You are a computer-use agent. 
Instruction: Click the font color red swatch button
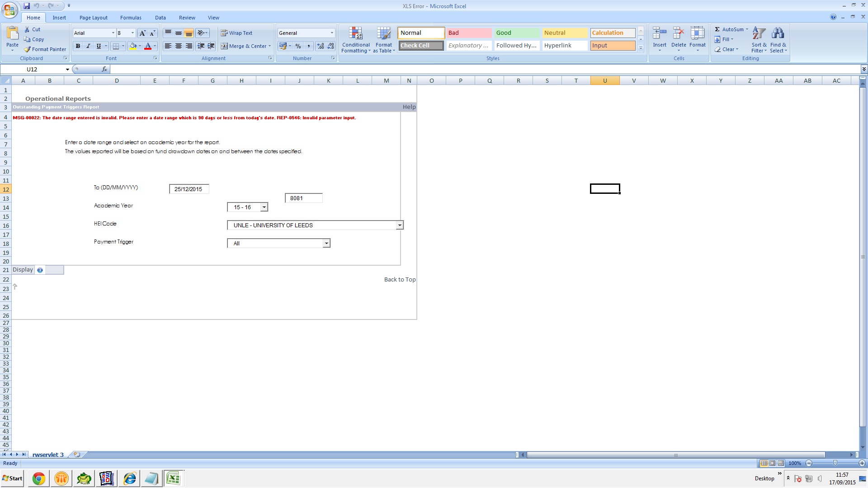point(147,46)
